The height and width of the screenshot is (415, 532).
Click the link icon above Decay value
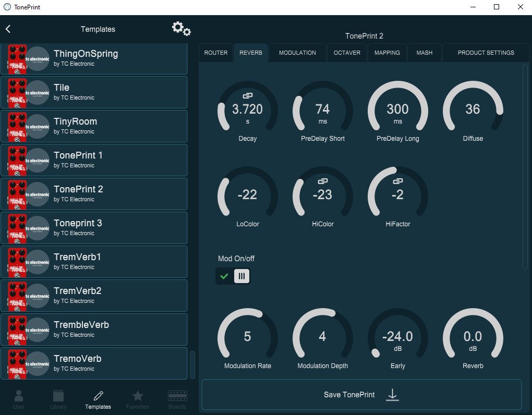[x=248, y=95]
